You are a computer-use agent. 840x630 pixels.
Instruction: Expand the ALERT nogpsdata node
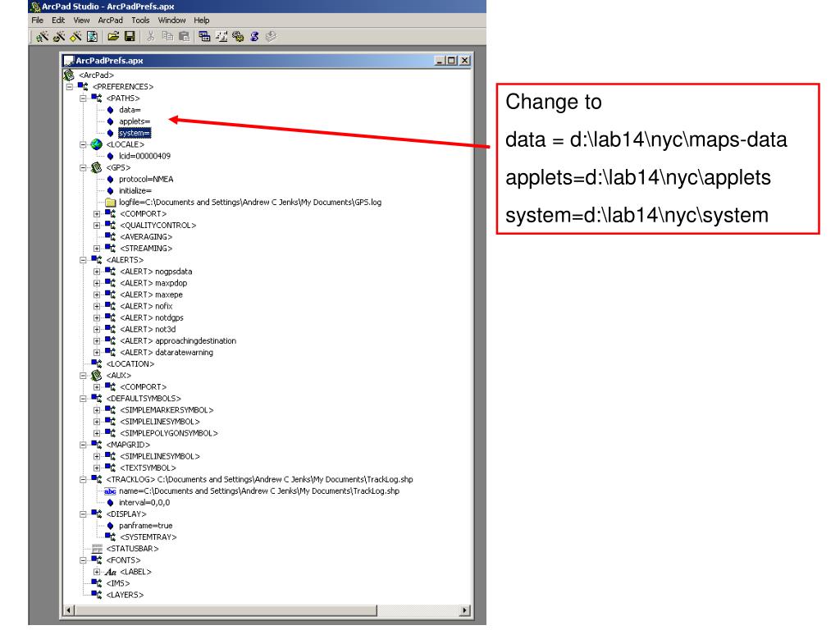point(97,272)
